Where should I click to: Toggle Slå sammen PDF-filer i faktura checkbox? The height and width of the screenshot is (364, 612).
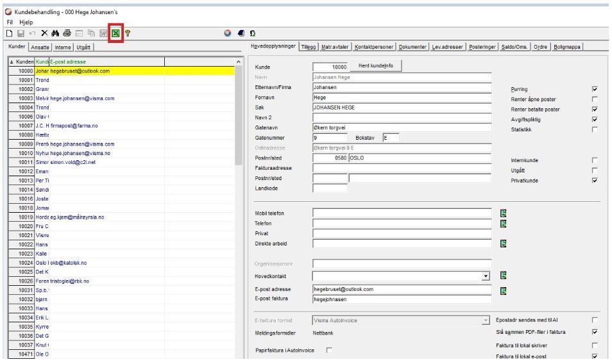pos(595,332)
